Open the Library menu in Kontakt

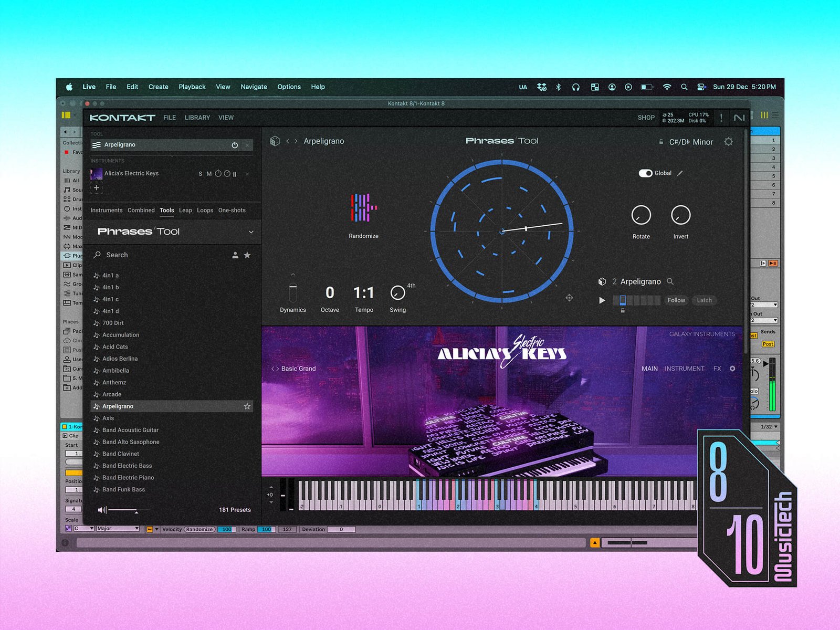[x=197, y=118]
